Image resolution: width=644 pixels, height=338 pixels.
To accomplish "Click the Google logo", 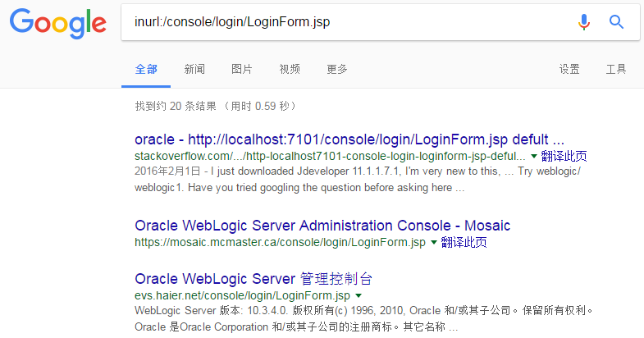I will click(x=58, y=24).
